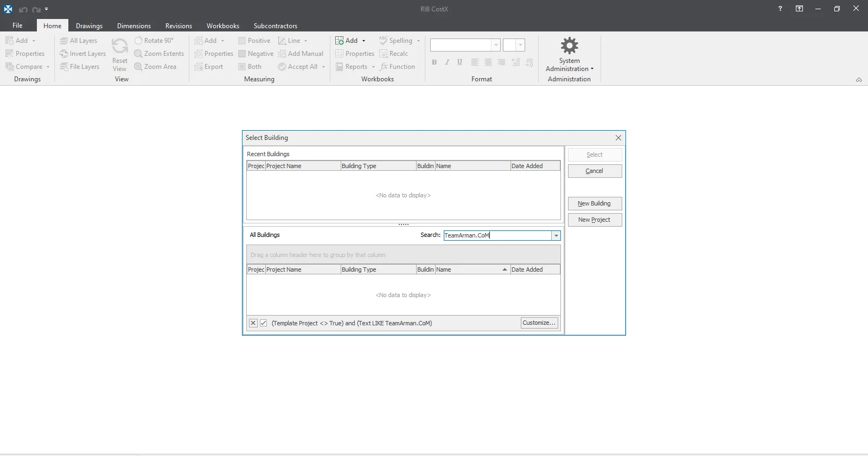Open the font size combo box
Viewport: 868px width, 456px height.
click(514, 45)
